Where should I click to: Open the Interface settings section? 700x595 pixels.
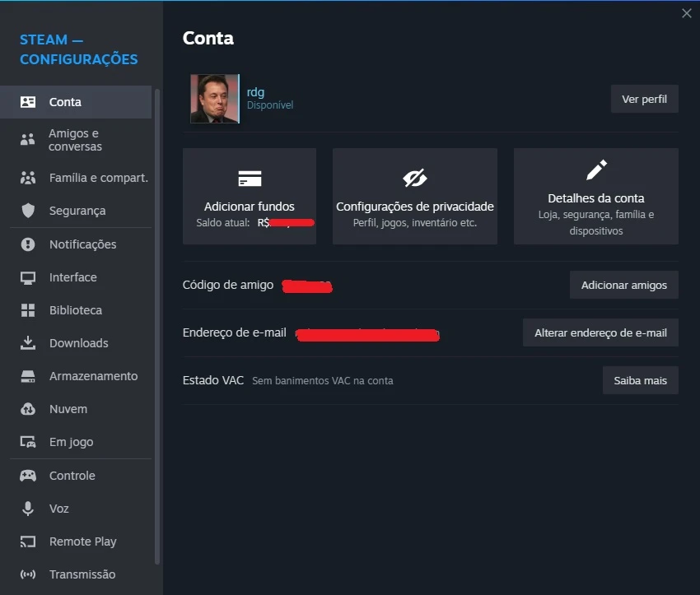[x=76, y=277]
